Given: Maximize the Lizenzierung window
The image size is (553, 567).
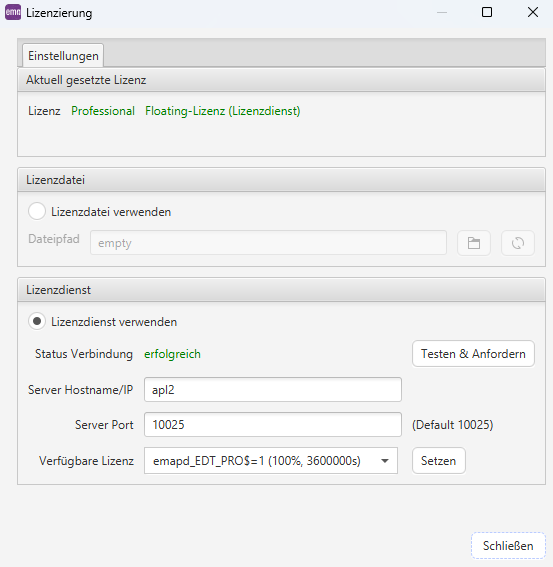Looking at the screenshot, I should (x=487, y=12).
